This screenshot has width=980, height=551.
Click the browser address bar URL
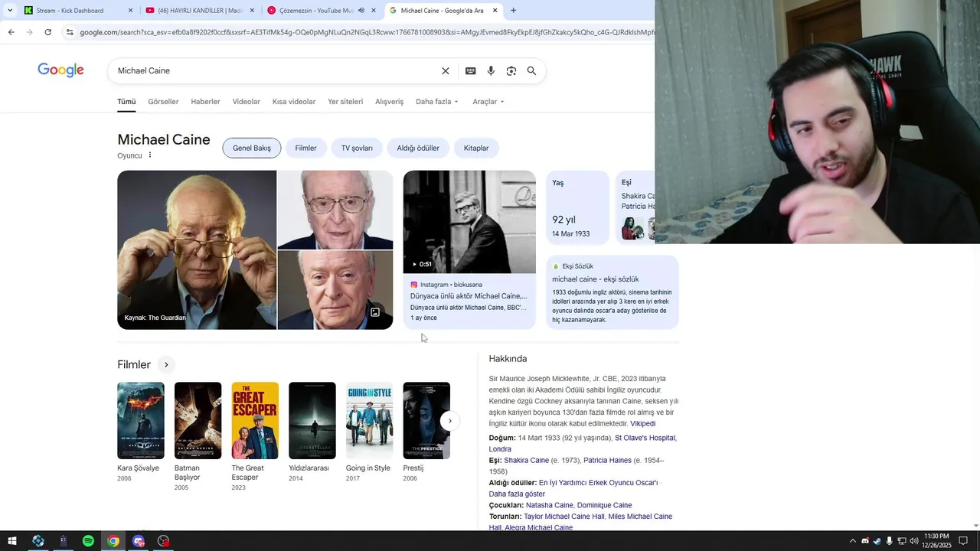[366, 32]
